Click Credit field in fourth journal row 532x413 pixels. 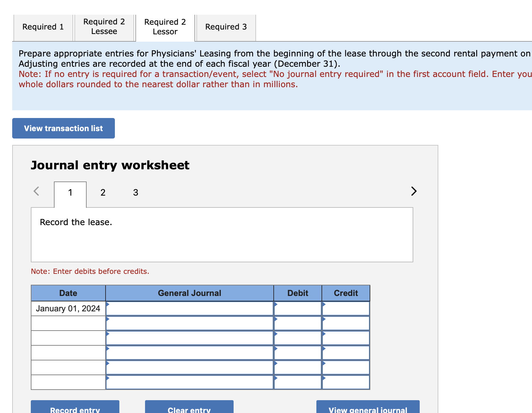346,353
